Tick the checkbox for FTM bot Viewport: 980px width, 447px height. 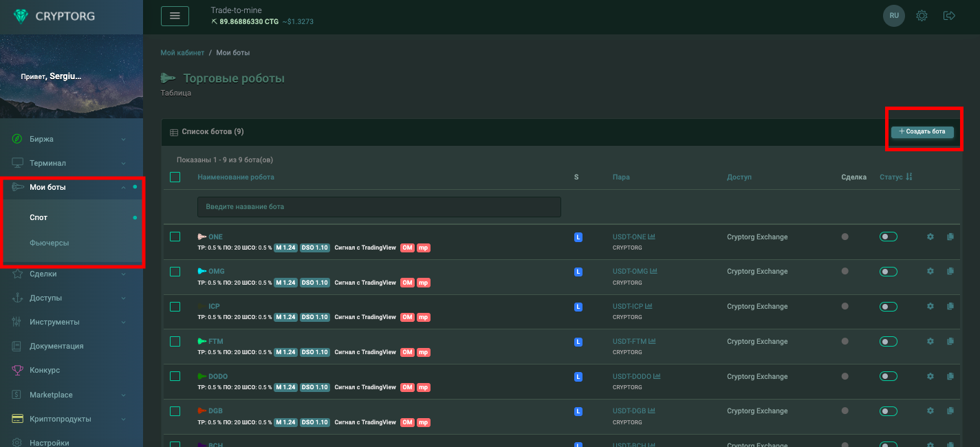pyautogui.click(x=175, y=342)
